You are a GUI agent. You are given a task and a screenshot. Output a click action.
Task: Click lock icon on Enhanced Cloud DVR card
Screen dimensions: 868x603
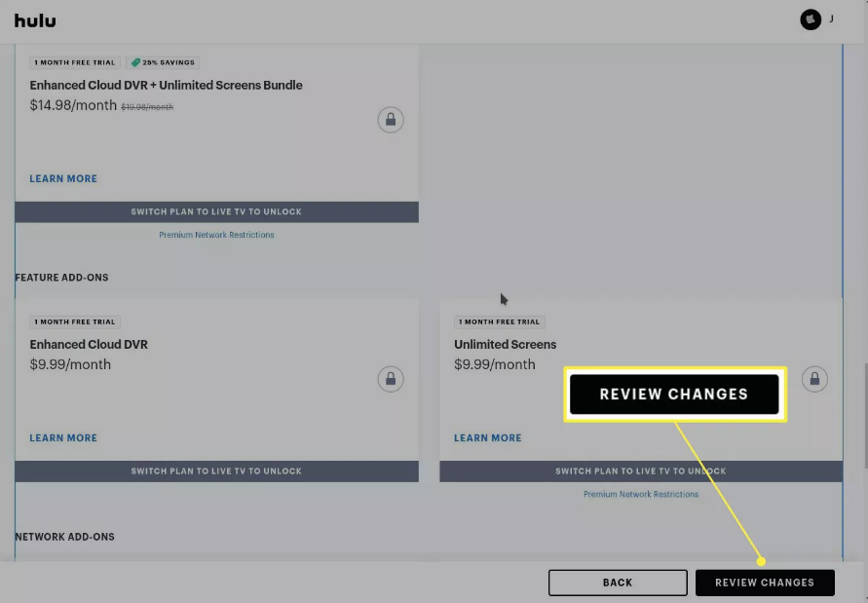point(391,379)
